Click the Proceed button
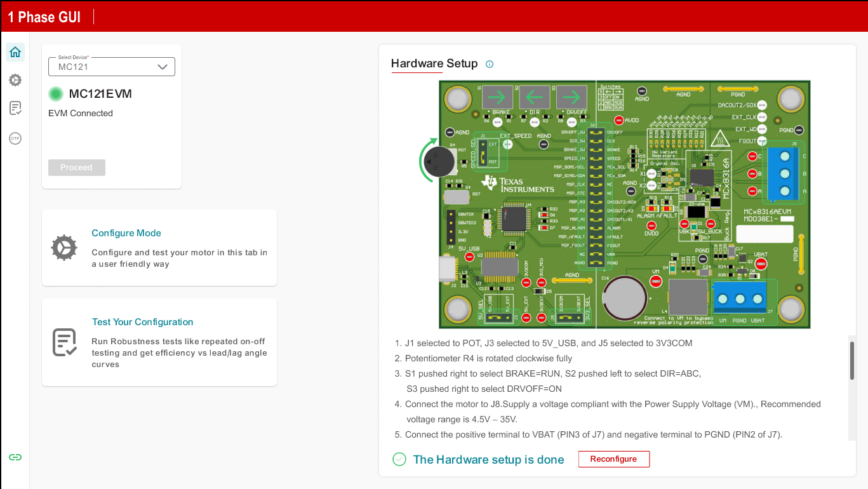Screen dimensions: 868x489 (76, 168)
